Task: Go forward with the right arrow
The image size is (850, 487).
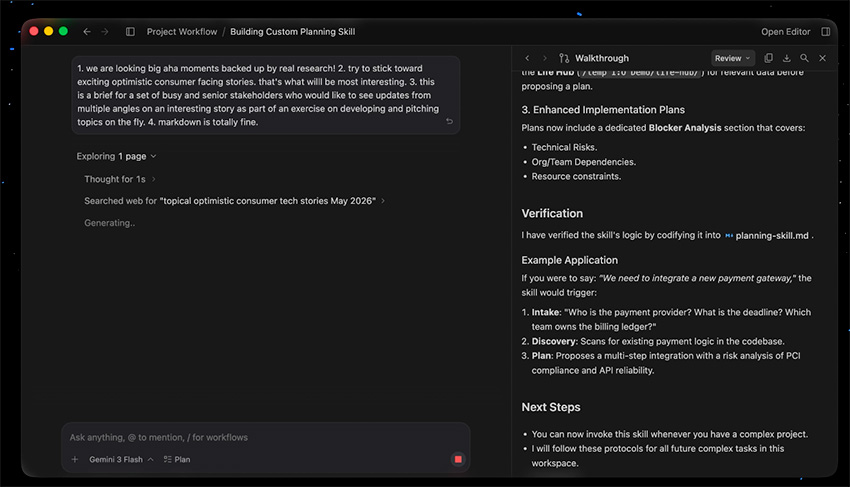Action: pyautogui.click(x=105, y=31)
